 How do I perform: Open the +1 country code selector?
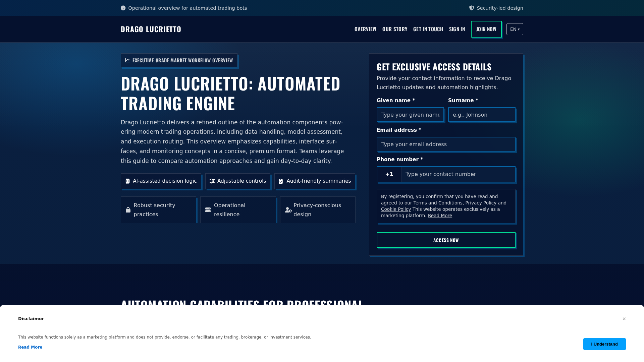[389, 174]
